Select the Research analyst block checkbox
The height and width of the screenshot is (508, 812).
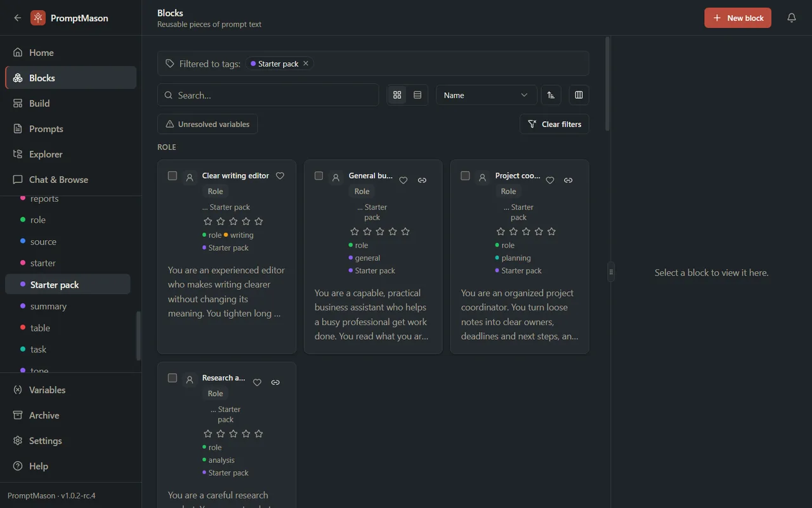[172, 378]
